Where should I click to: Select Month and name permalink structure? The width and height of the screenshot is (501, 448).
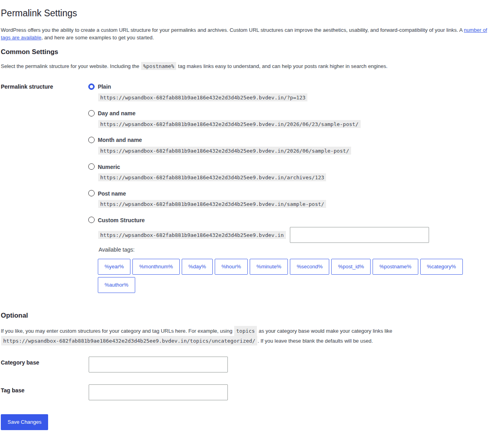(x=91, y=140)
